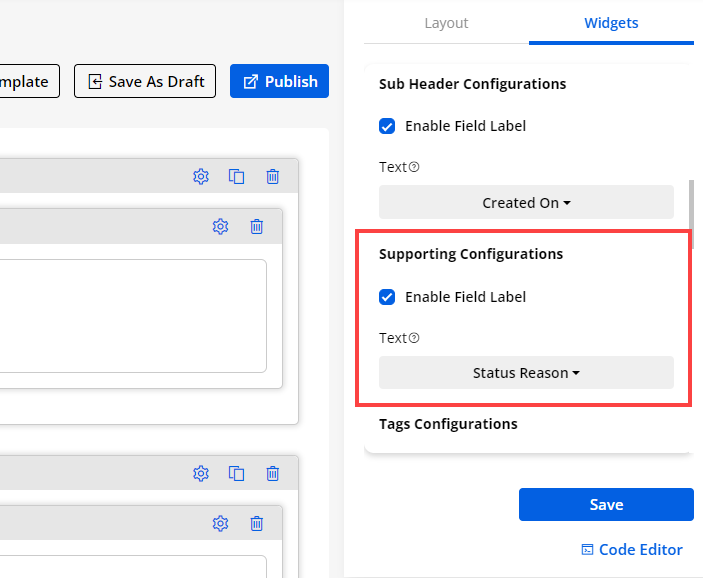This screenshot has width=703, height=578.
Task: Expand the Status Reason dropdown
Action: (x=526, y=373)
